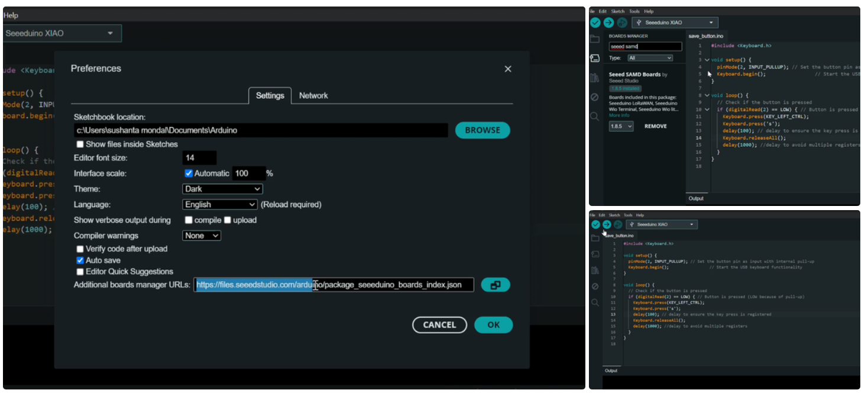Expand the Compiler warnings dropdown set to None
This screenshot has width=868, height=393.
(202, 236)
